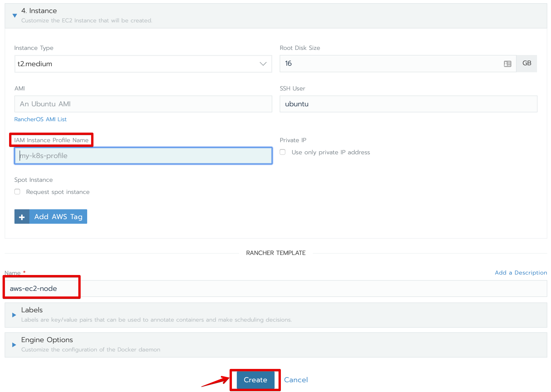The image size is (551, 392).
Task: Click the autofill card icon in Root Disk Size
Action: 507,64
